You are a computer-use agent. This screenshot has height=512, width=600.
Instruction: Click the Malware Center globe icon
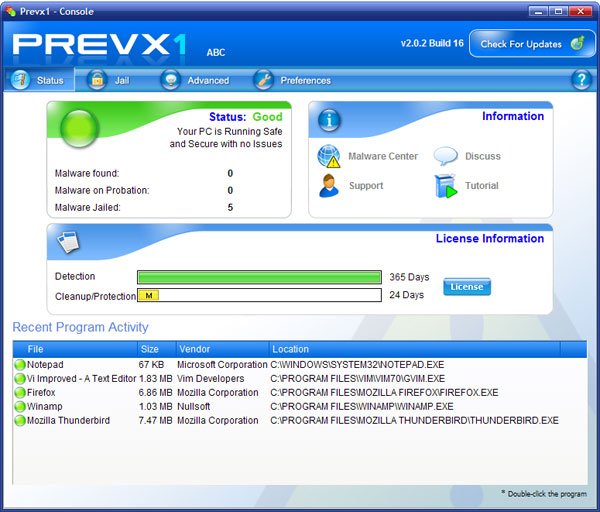[329, 156]
